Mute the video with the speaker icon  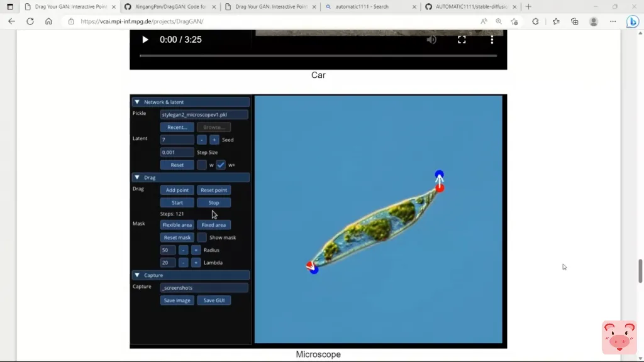431,40
